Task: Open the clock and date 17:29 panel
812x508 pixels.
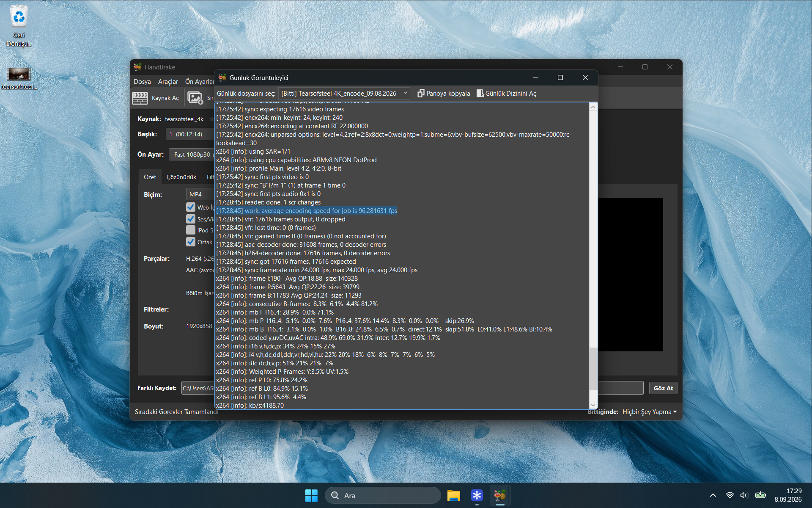Action: click(788, 495)
